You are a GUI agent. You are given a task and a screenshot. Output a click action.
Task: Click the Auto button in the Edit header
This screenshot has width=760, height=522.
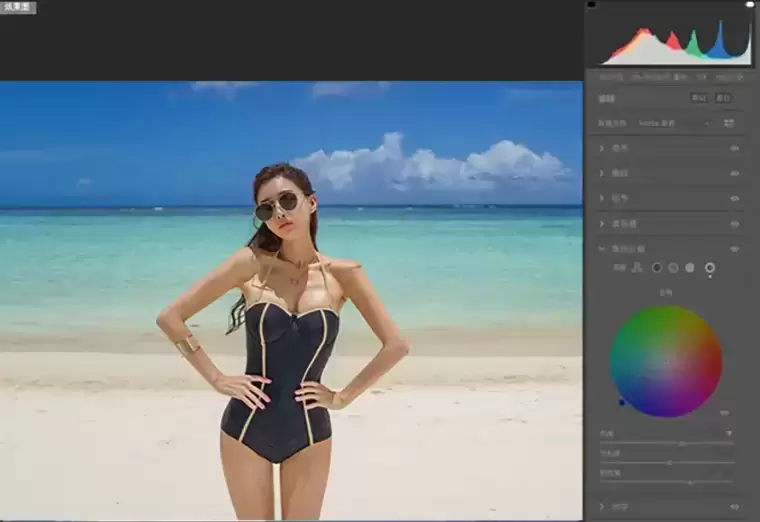pos(698,98)
